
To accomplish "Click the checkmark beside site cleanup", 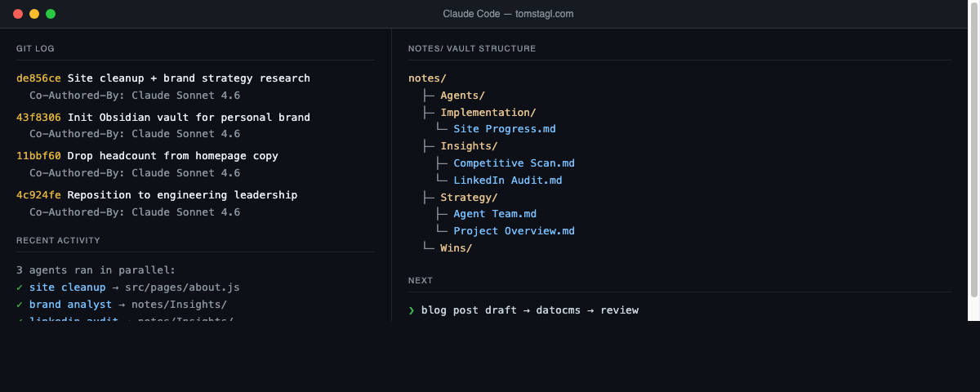I will pyautogui.click(x=20, y=287).
